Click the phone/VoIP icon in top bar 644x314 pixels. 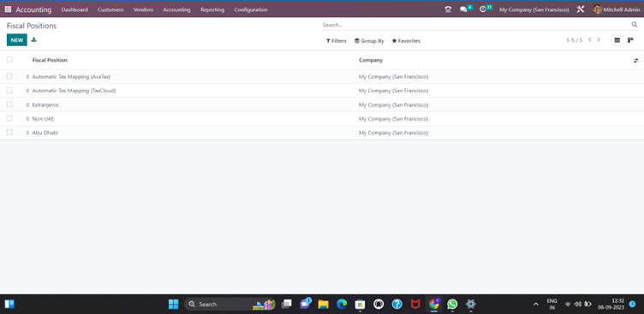click(448, 9)
